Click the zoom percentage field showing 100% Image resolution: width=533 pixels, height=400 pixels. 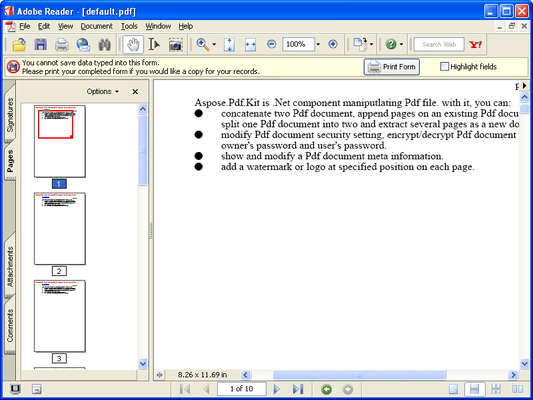[x=298, y=44]
